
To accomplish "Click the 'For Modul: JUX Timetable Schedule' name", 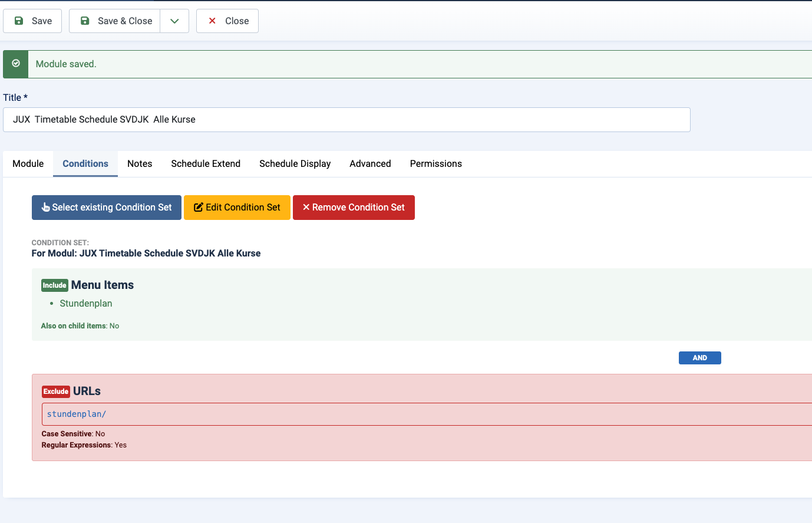I will pos(146,253).
